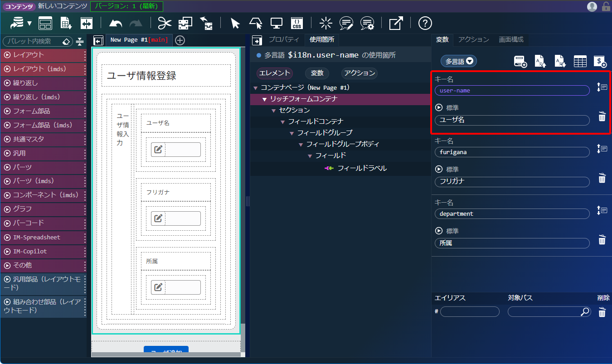Click the undo arrow icon
Image resolution: width=612 pixels, height=364 pixels.
pyautogui.click(x=116, y=24)
